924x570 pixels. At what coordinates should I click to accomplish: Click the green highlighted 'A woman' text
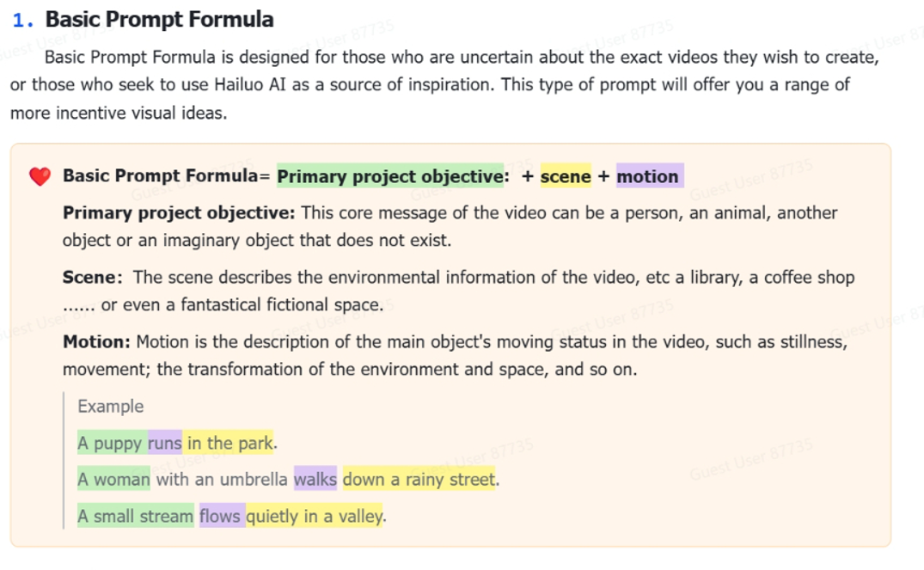tap(113, 479)
